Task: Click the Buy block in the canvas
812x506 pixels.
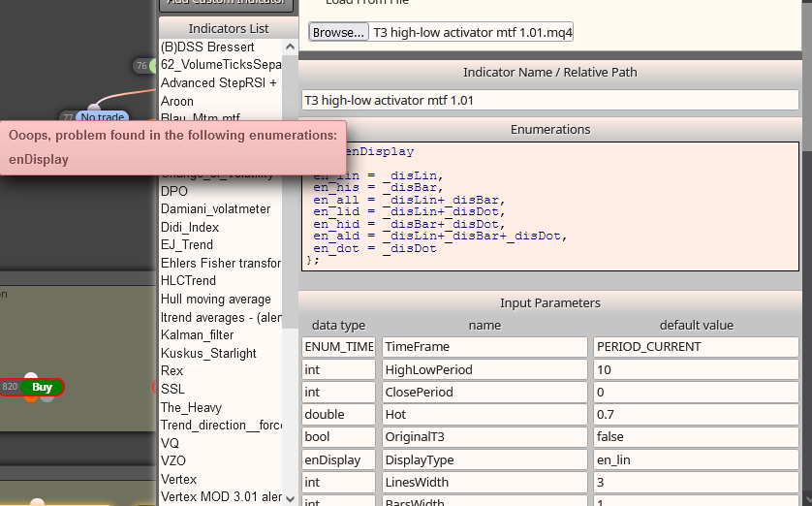Action: pos(42,387)
